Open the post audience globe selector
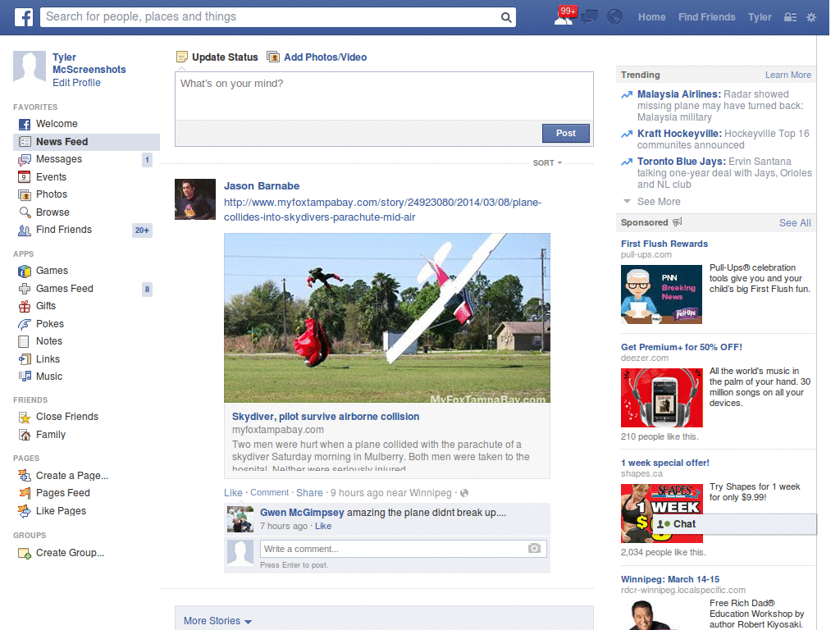This screenshot has height=630, width=840. point(464,493)
